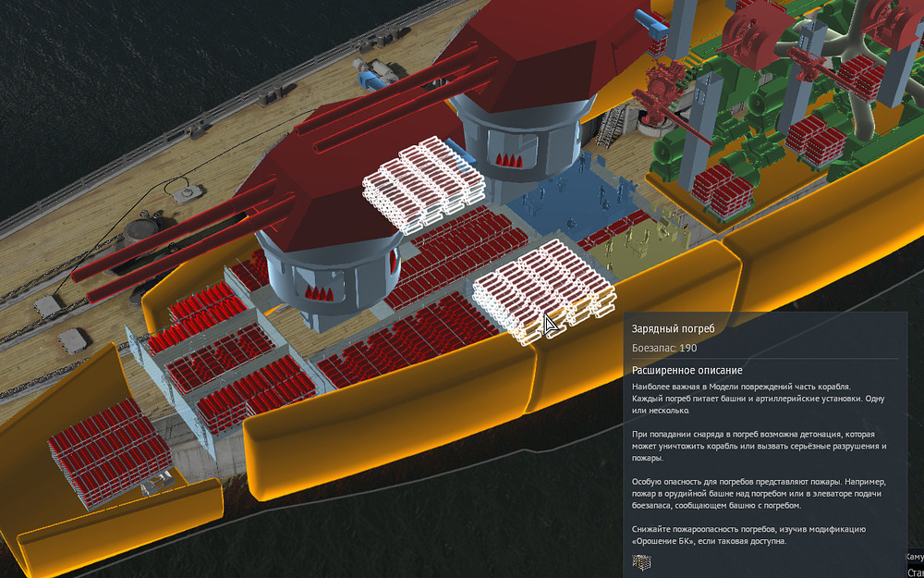The image size is (924, 578).
Task: Click the tooltip title "Зарядный погреб"
Action: [x=673, y=328]
